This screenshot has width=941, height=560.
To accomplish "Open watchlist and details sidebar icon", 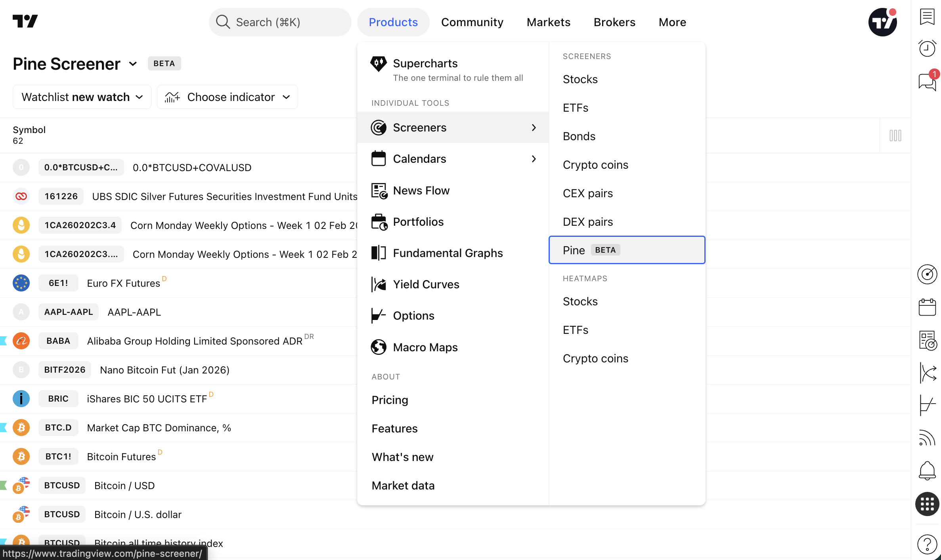I will pos(927,17).
